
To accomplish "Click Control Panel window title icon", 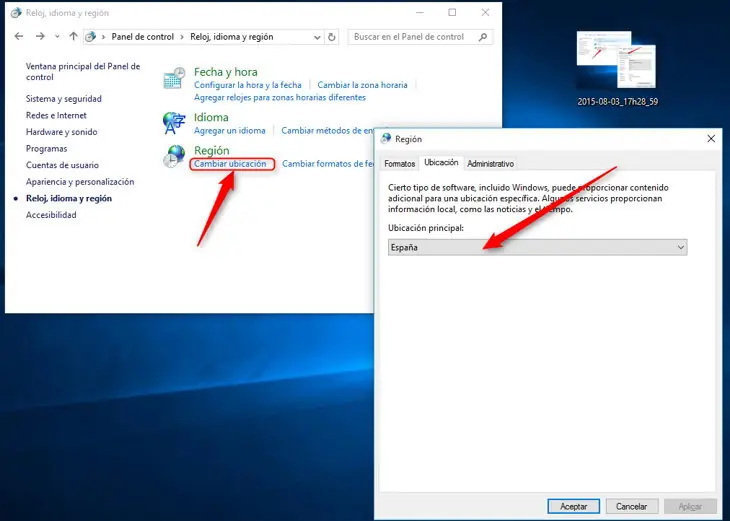I will [16, 13].
